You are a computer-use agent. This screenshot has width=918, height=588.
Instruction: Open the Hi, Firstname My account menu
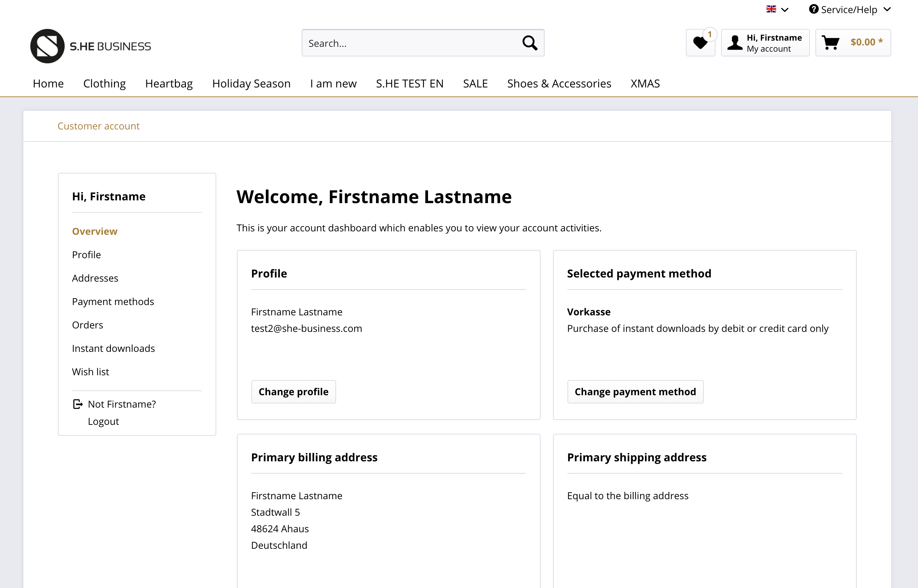[x=765, y=43]
